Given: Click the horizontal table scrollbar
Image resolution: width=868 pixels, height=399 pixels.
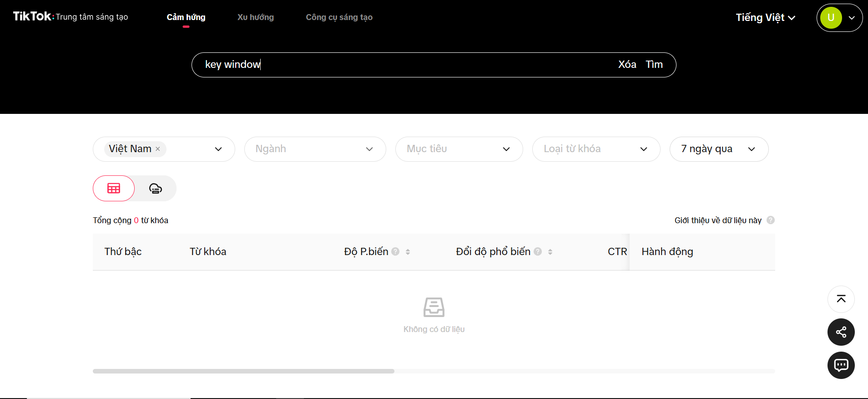Looking at the screenshot, I should pos(243,371).
